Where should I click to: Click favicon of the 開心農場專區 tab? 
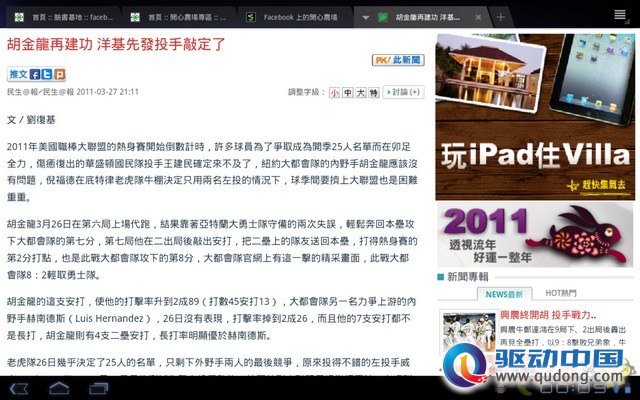(135, 17)
